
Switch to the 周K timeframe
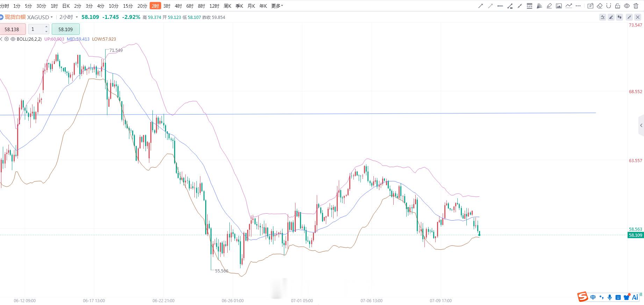click(x=228, y=6)
